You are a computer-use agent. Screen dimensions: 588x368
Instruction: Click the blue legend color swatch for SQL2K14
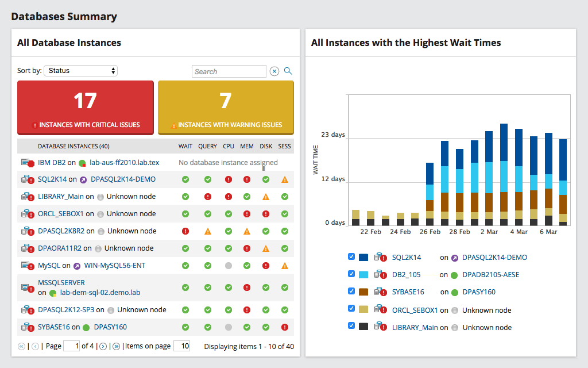(364, 256)
